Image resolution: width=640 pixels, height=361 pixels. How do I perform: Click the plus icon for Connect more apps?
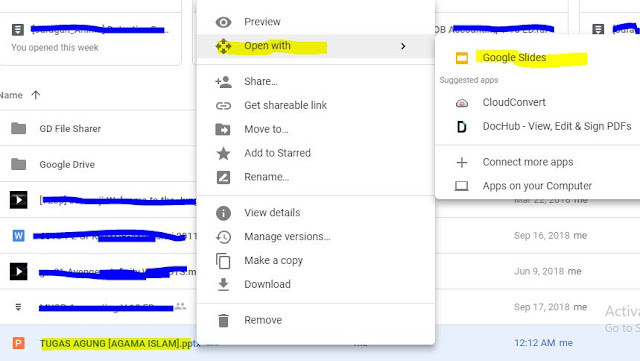click(x=462, y=163)
